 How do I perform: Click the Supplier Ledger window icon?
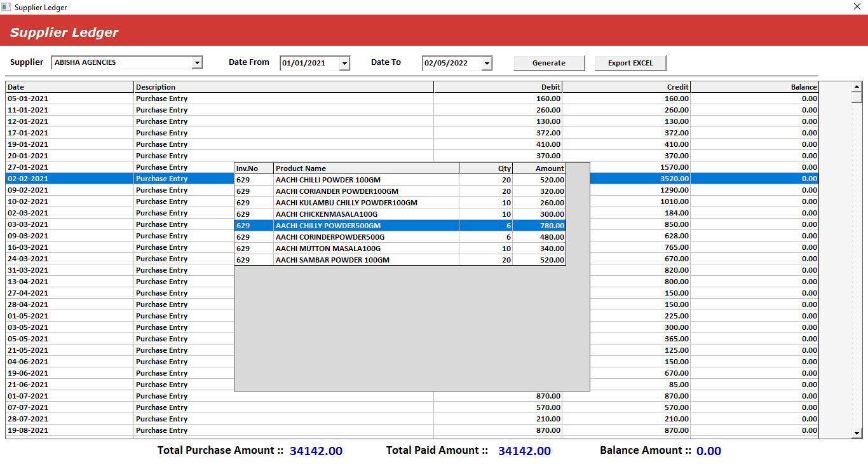6,7
